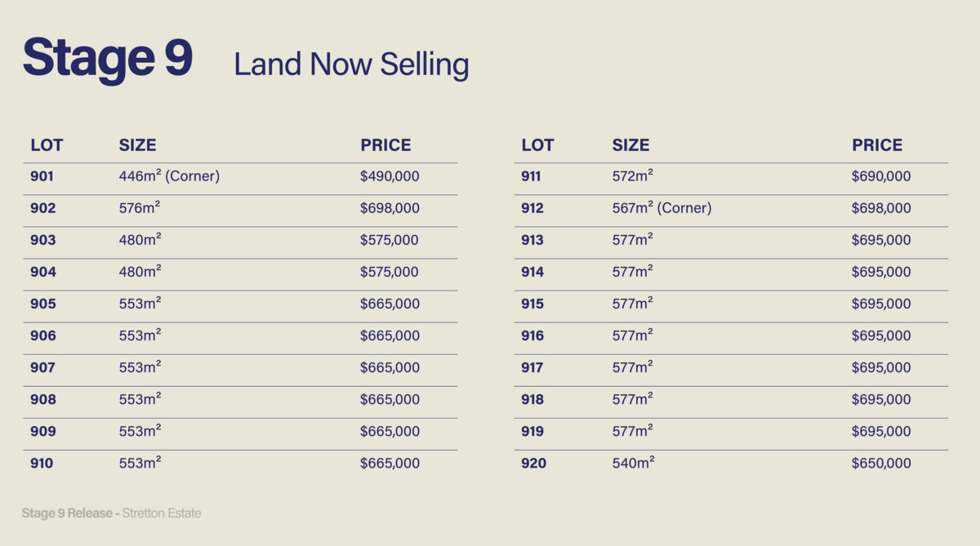980x546 pixels.
Task: Click the left table LOT column header
Action: (x=47, y=145)
